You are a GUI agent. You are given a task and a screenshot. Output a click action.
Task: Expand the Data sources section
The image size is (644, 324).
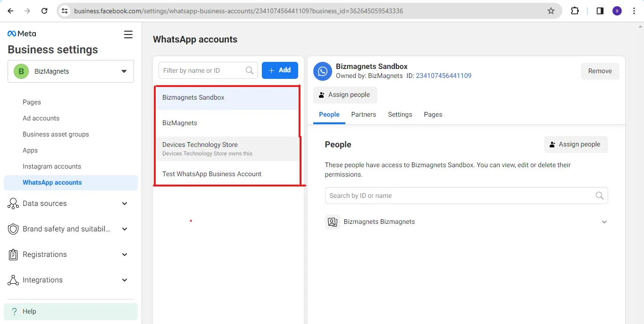(x=125, y=204)
